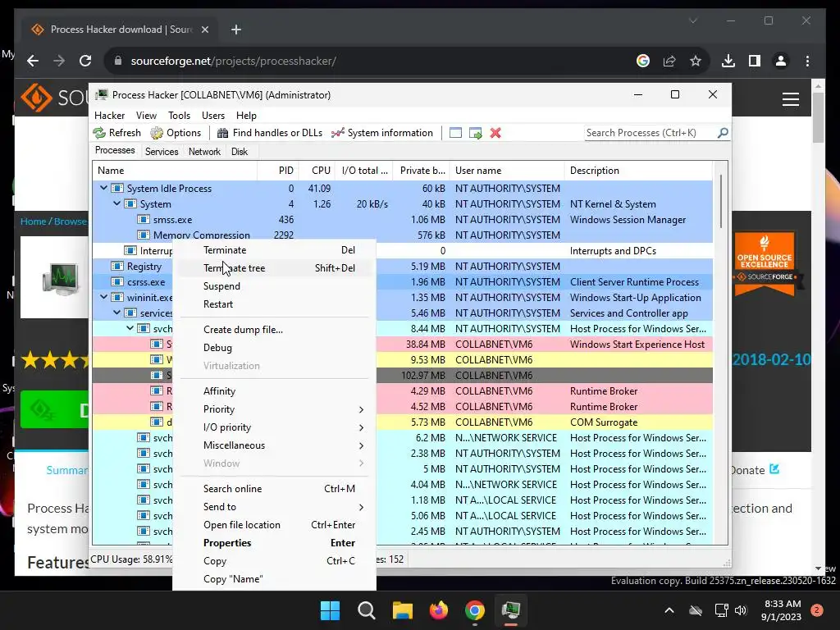Image resolution: width=840 pixels, height=630 pixels.
Task: Click the process list vertical scrollbar
Action: (x=720, y=202)
